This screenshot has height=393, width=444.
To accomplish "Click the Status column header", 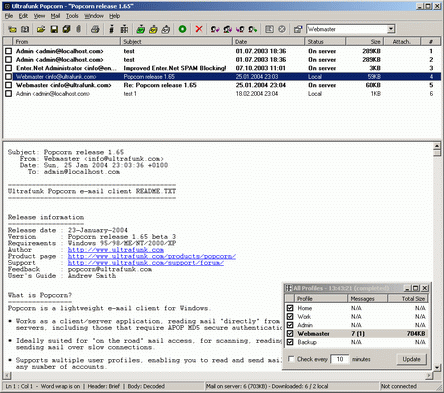I will [325, 42].
